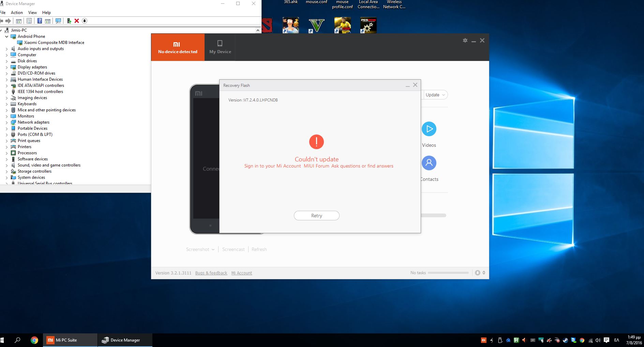Screen dimensions: 644x347
Task: Click the Bugs & feedback link
Action: (211, 273)
